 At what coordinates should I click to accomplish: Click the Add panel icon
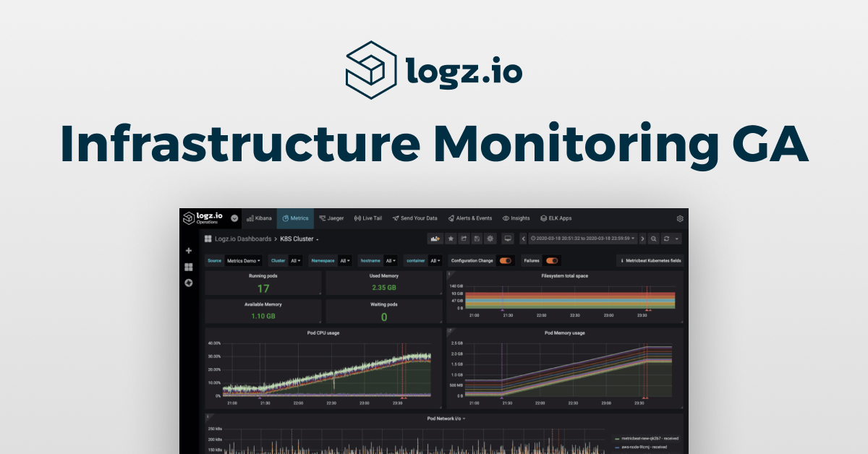435,239
